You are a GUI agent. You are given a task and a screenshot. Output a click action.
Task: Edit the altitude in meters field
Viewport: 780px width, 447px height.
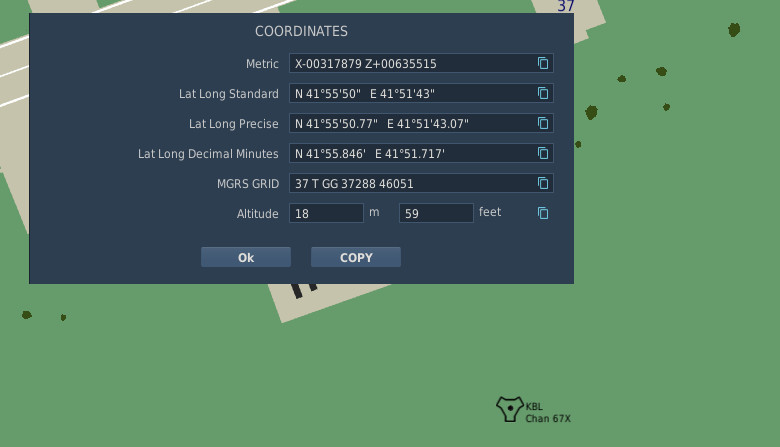tap(326, 213)
